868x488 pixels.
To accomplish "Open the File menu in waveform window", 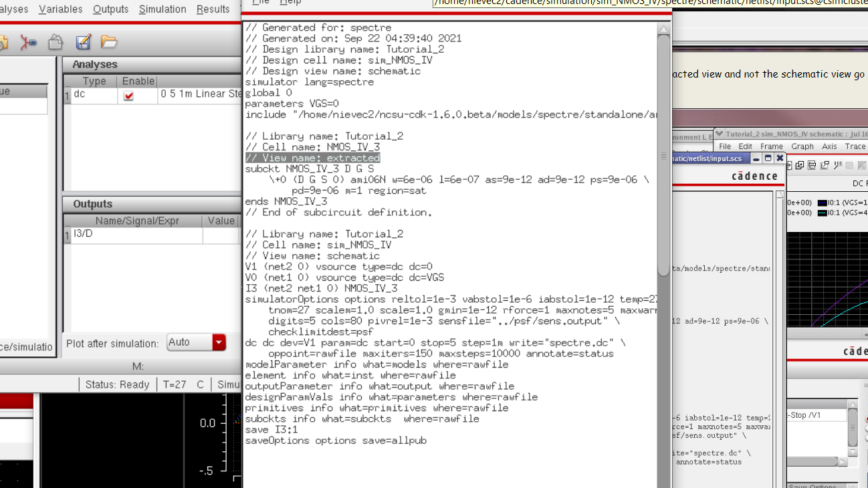I will (725, 146).
